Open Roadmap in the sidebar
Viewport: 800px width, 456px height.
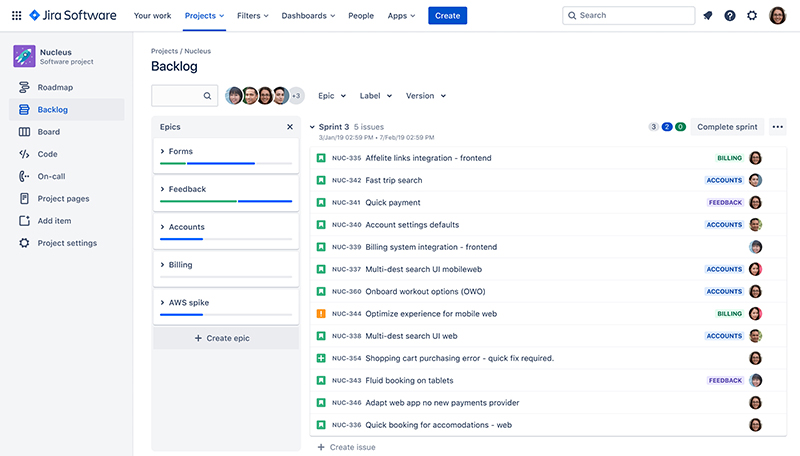[55, 87]
